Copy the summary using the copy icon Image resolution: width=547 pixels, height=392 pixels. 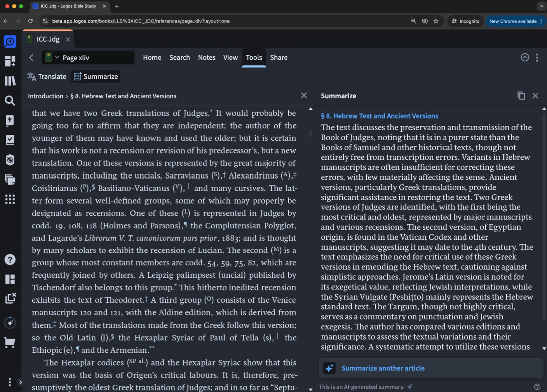coord(521,96)
